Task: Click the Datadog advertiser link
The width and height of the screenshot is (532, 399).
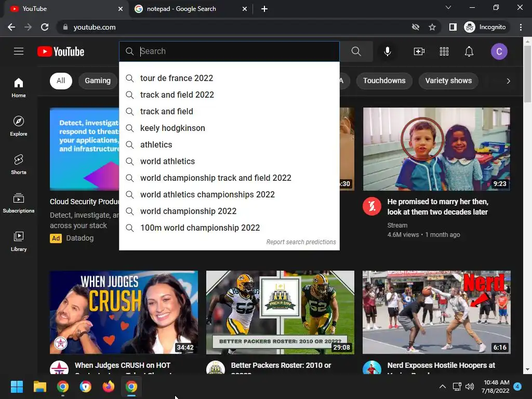Action: pos(79,238)
